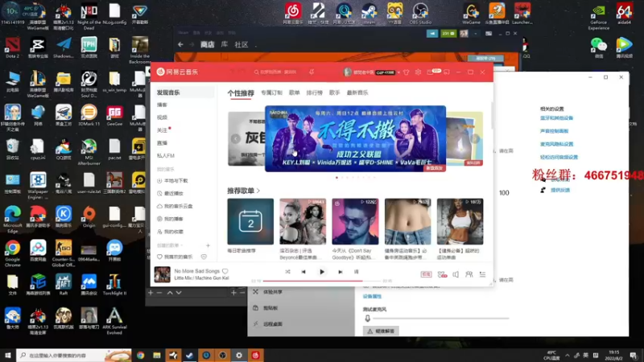Play the current song in NetEase Music
Image resolution: width=644 pixels, height=362 pixels.
tap(322, 272)
